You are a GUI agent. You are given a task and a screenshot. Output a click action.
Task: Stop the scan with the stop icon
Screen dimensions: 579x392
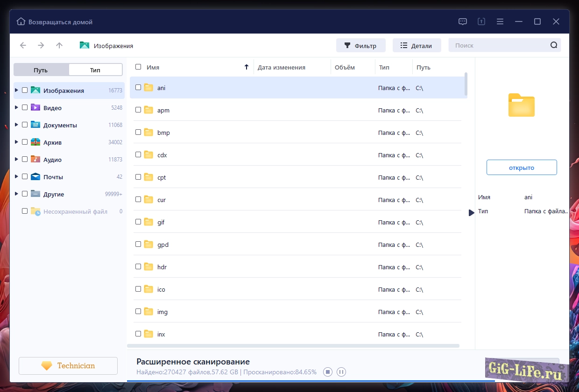[x=328, y=372]
